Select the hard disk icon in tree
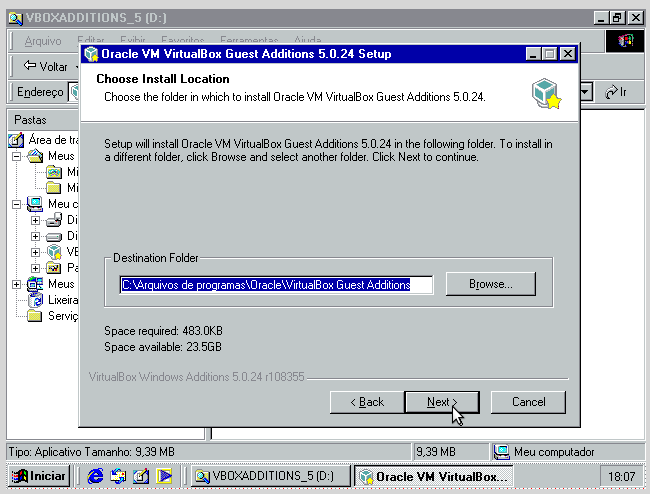This screenshot has width=650, height=494. (54, 237)
